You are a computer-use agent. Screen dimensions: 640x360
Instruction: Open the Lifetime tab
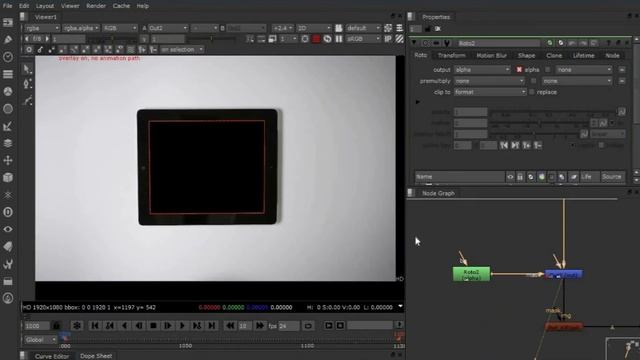click(x=583, y=56)
